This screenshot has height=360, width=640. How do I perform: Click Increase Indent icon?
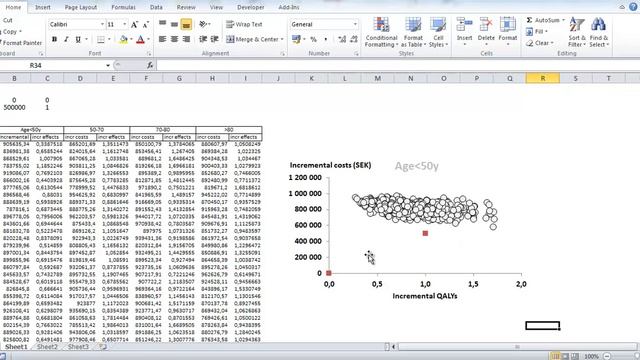point(214,39)
